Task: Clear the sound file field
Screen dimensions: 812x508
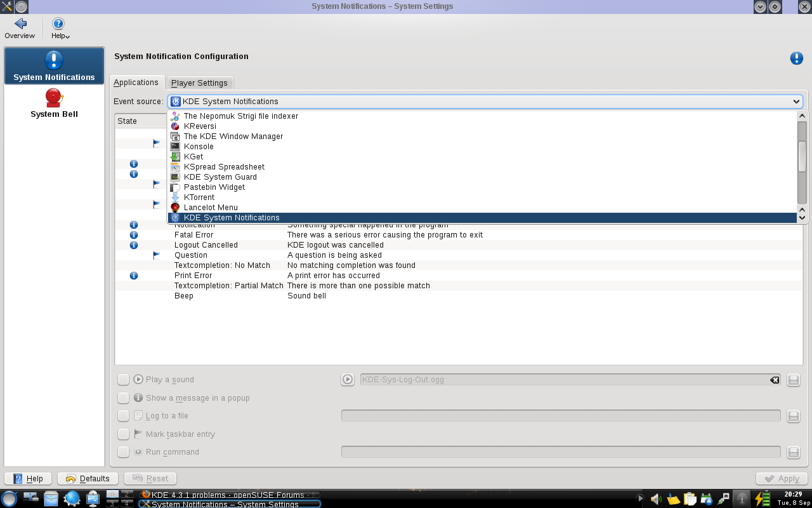Action: pos(775,380)
